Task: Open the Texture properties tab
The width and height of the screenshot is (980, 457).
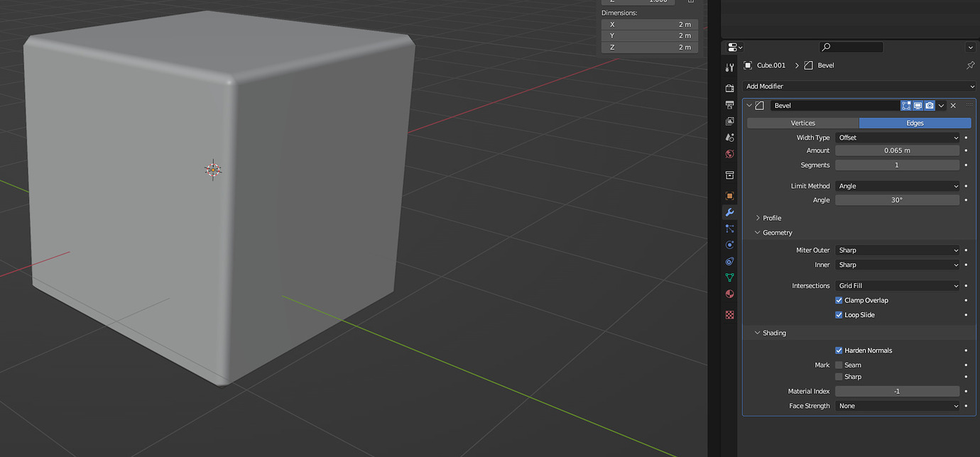Action: [729, 314]
